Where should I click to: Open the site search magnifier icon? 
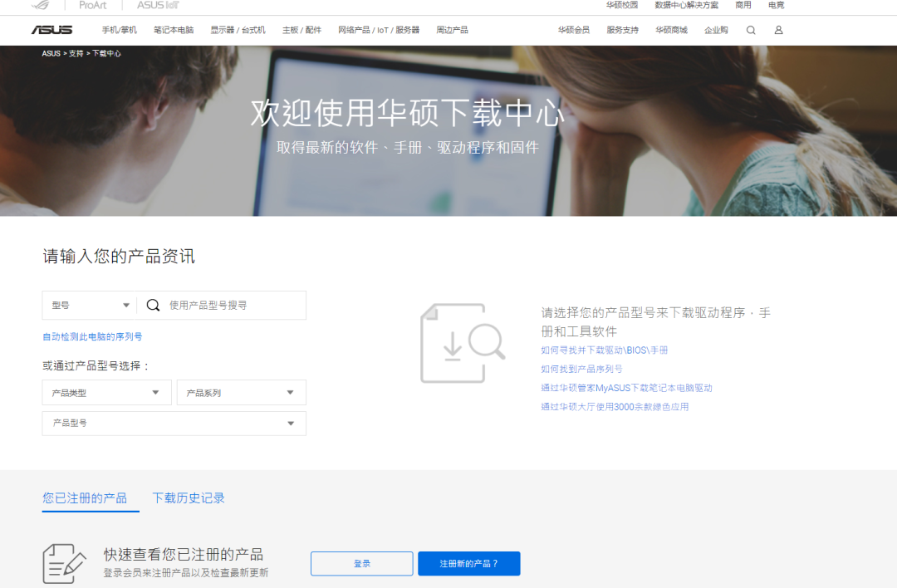(751, 31)
